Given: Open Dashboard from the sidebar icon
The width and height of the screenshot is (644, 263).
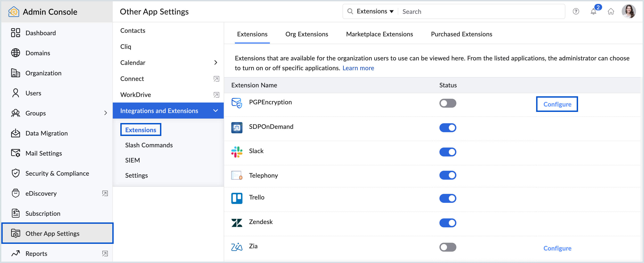Looking at the screenshot, I should point(16,33).
